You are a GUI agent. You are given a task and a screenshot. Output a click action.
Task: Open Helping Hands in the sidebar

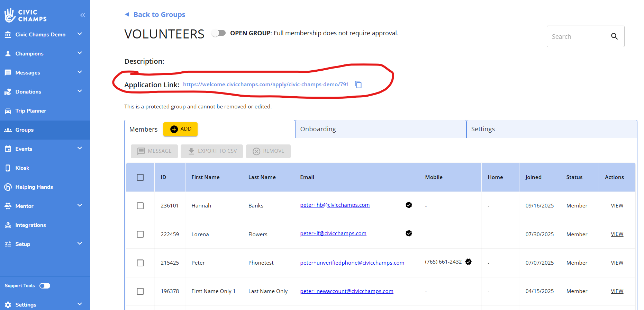coord(34,187)
